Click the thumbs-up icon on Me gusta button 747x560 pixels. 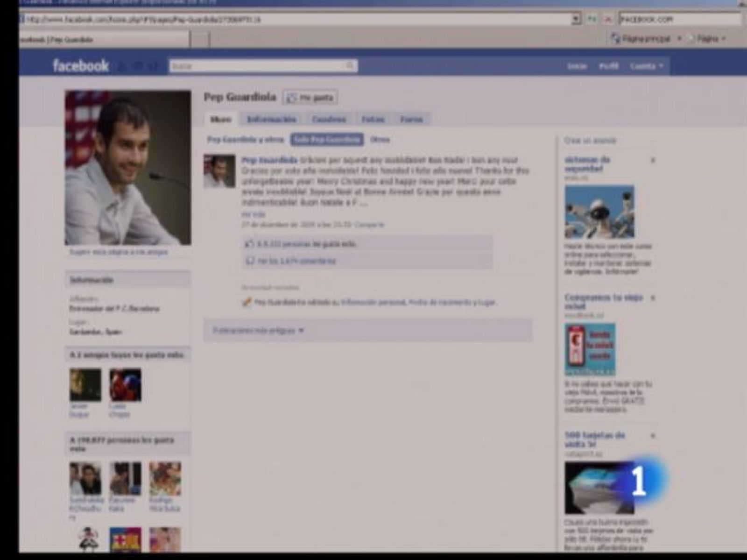pyautogui.click(x=291, y=98)
